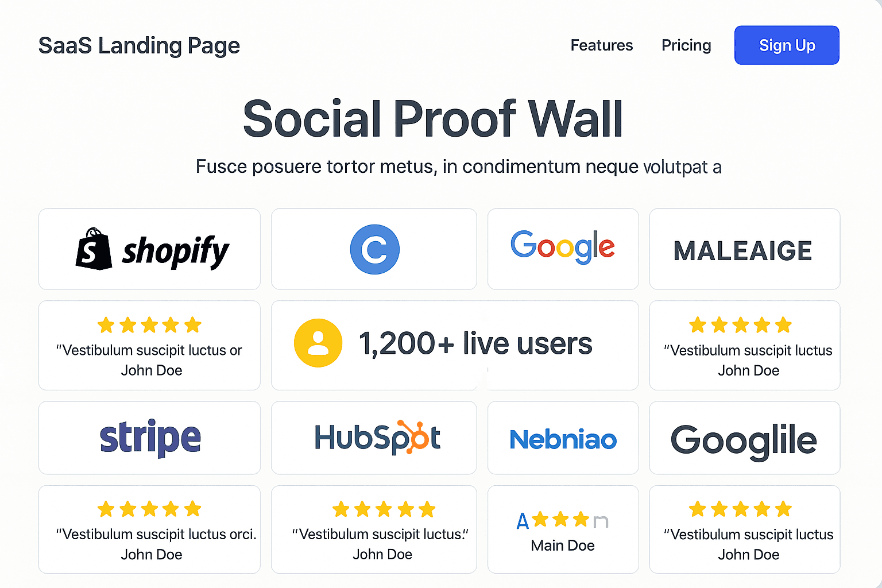Select the "1,200+ live users" banner
Screen dimensions: 882x588
click(x=475, y=343)
